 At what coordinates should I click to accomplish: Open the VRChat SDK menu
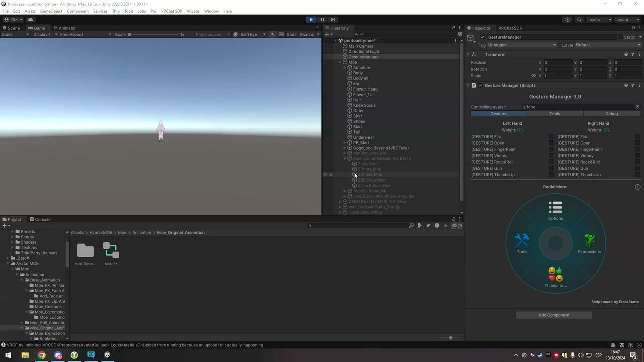tap(171, 11)
